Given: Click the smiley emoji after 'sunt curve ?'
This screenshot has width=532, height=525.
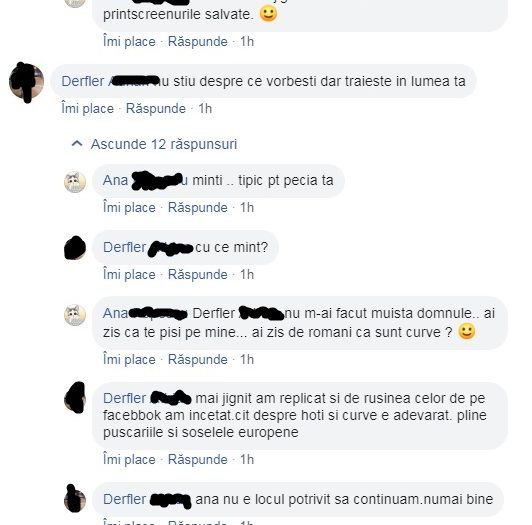Looking at the screenshot, I should click(x=467, y=331).
